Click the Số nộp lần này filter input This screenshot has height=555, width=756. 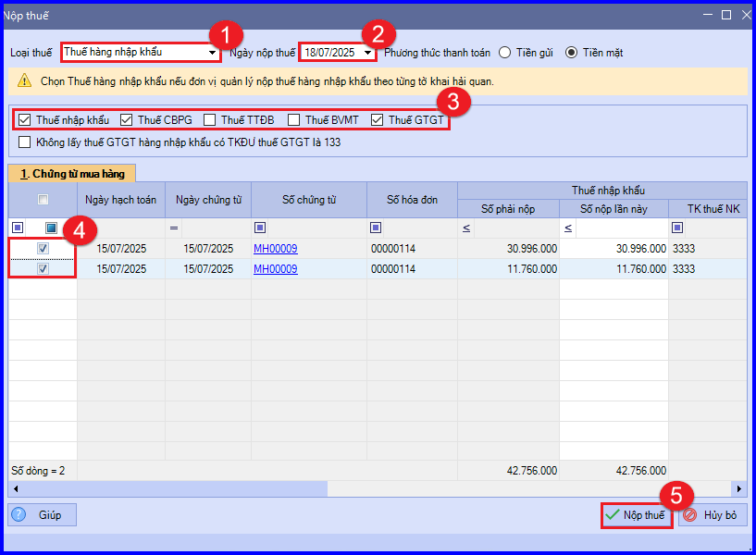click(622, 228)
